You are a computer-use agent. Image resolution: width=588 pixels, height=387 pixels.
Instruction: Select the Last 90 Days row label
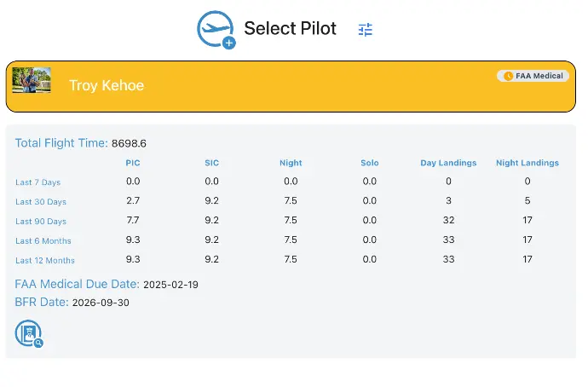(x=41, y=222)
